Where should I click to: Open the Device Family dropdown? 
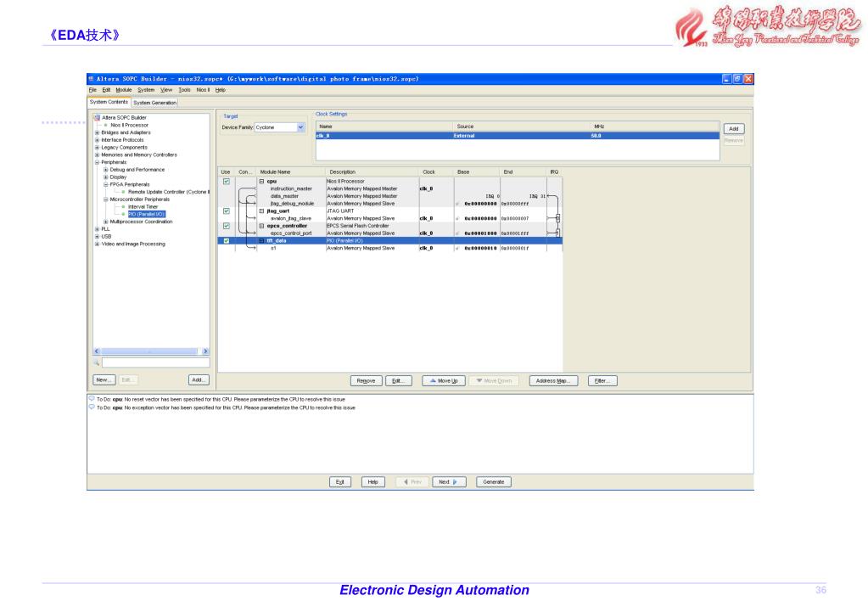(300, 127)
